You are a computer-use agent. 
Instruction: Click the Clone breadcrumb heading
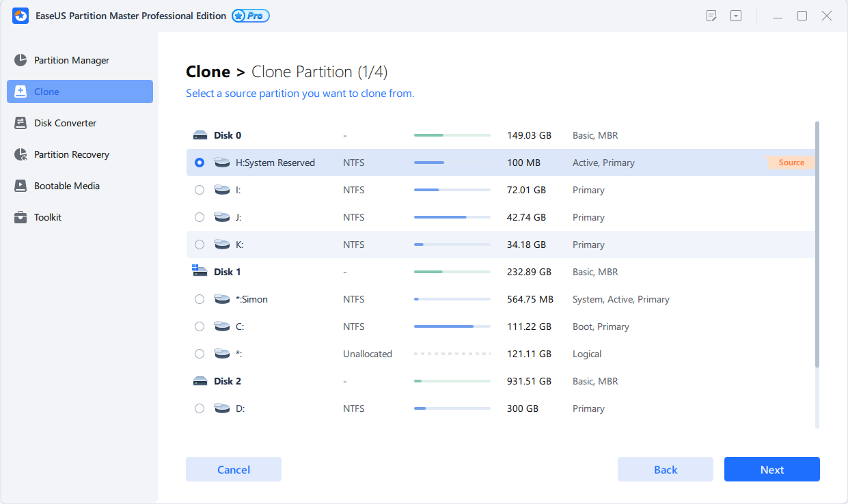208,72
